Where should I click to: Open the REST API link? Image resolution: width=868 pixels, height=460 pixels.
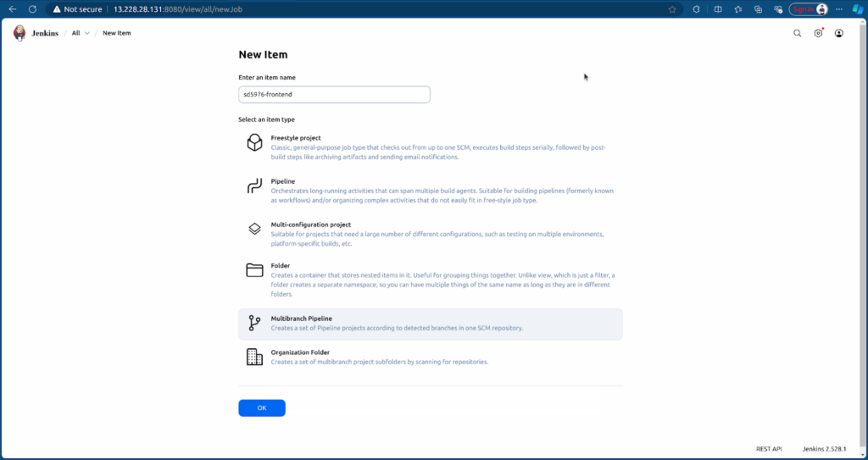769,448
